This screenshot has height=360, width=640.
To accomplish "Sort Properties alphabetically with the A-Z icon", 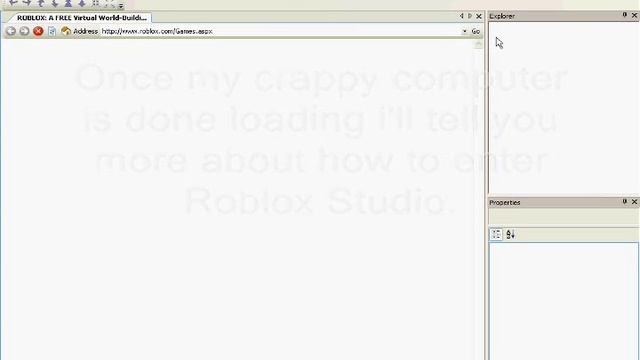I will click(510, 234).
